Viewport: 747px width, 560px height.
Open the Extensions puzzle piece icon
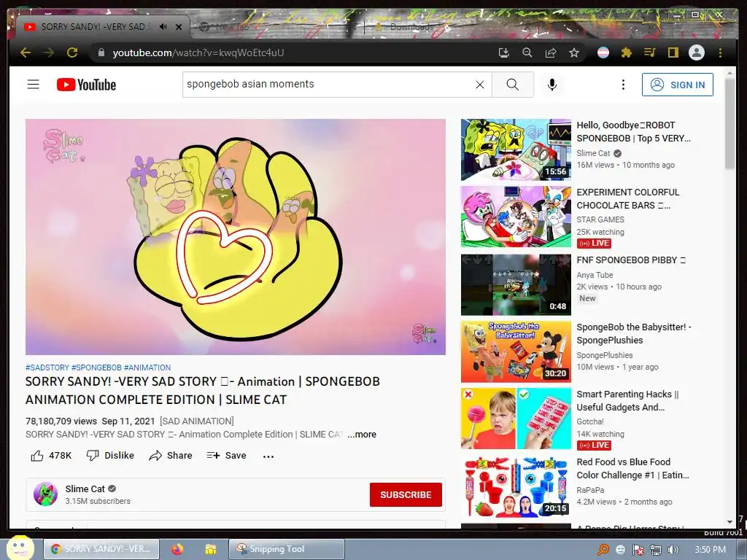tap(627, 52)
